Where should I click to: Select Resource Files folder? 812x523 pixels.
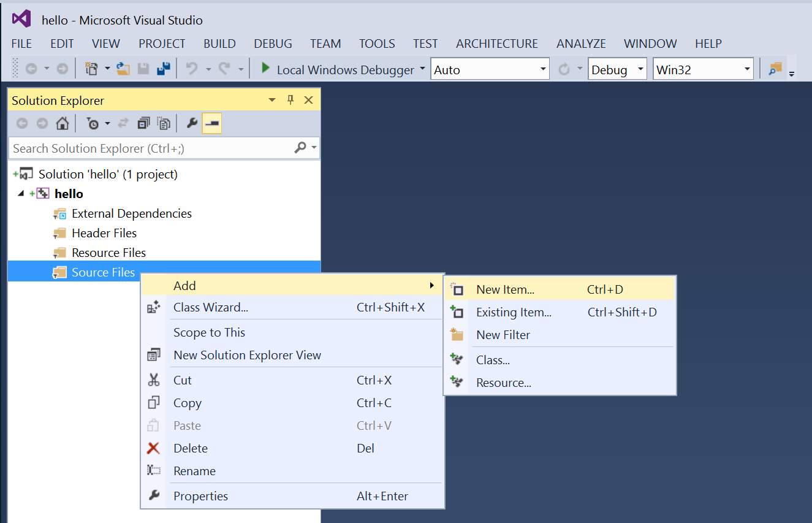click(x=108, y=253)
